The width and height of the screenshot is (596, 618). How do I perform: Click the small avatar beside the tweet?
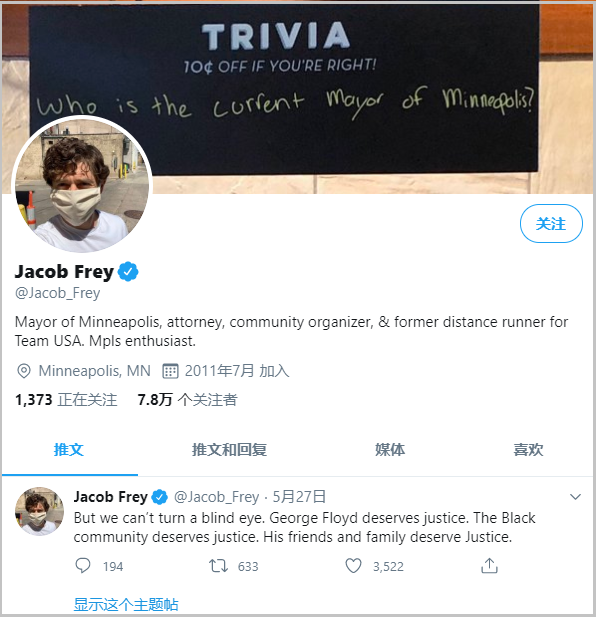(39, 511)
